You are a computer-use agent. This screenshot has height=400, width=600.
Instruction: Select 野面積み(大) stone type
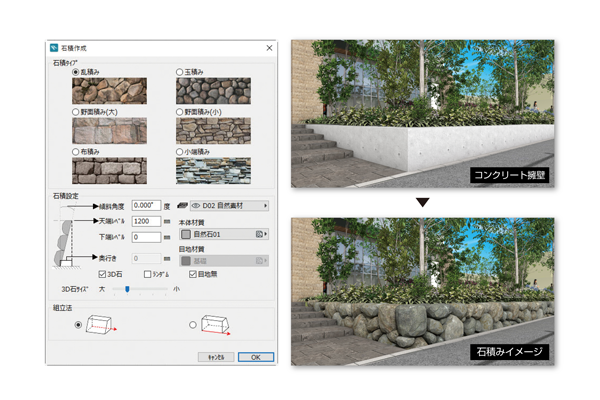click(x=76, y=112)
